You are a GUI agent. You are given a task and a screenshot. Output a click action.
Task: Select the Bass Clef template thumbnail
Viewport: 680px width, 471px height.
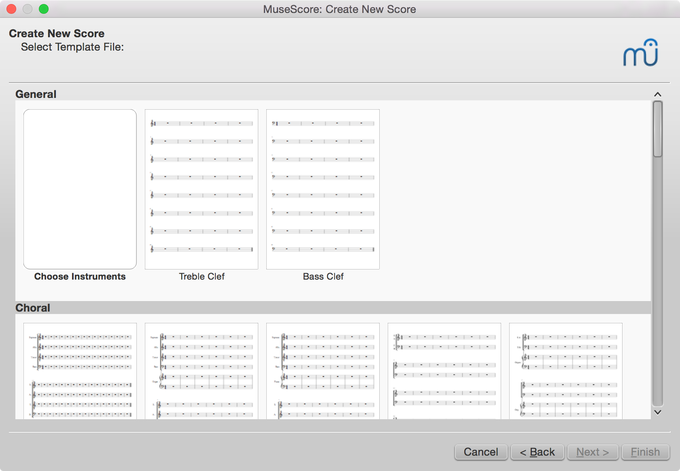[x=323, y=189]
